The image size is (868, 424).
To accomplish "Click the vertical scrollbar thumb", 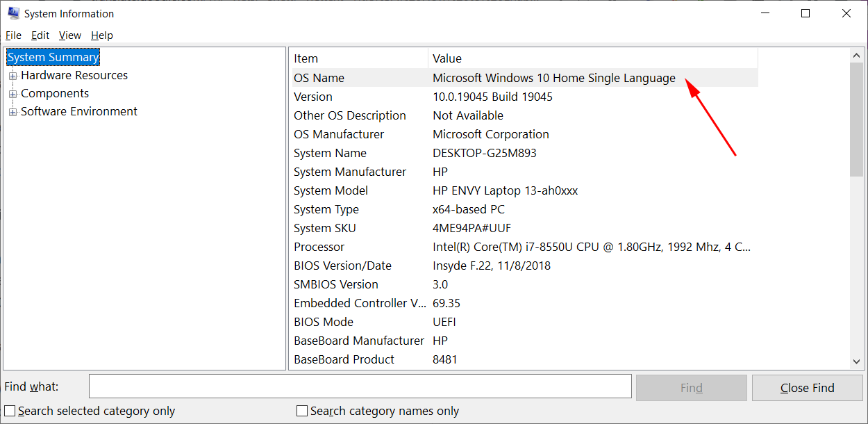I will (857, 120).
